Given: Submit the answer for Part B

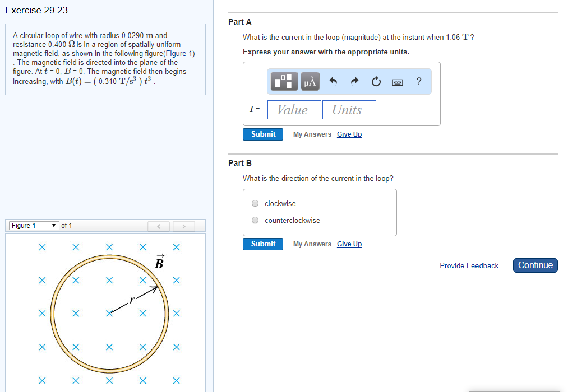Looking at the screenshot, I should (x=262, y=244).
